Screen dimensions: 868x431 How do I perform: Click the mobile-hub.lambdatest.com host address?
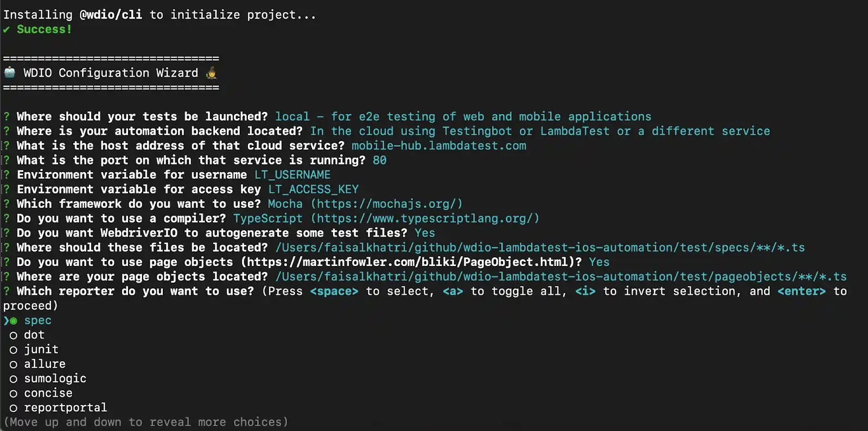click(x=438, y=146)
